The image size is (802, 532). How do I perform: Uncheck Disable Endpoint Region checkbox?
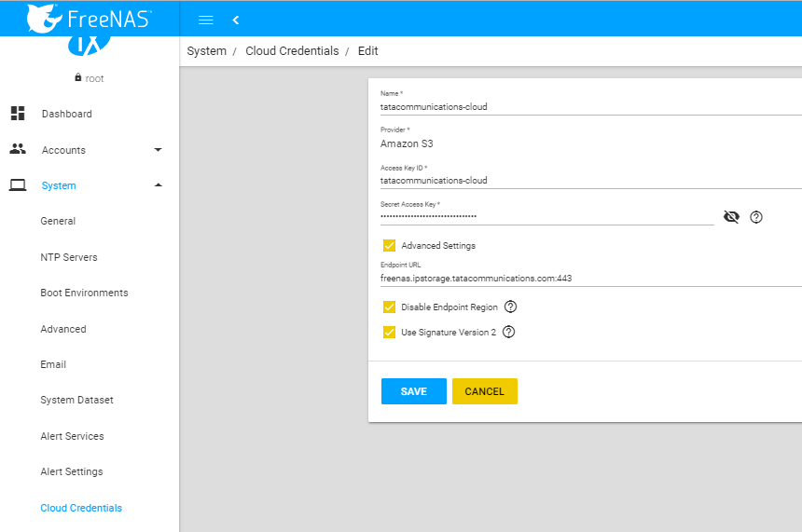(389, 307)
